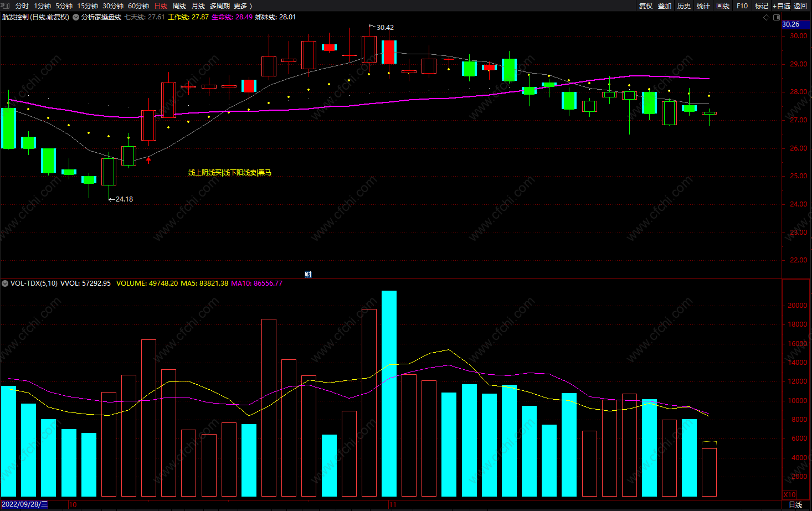Image resolution: width=812 pixels, height=511 pixels.
Task: Click the 航发控制(日线.前复权) title
Action: (x=35, y=17)
